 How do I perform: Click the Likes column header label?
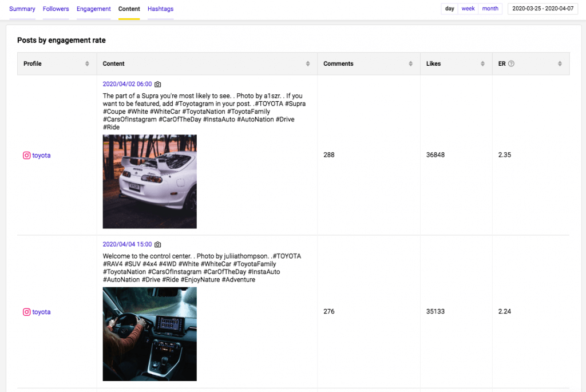tap(434, 64)
